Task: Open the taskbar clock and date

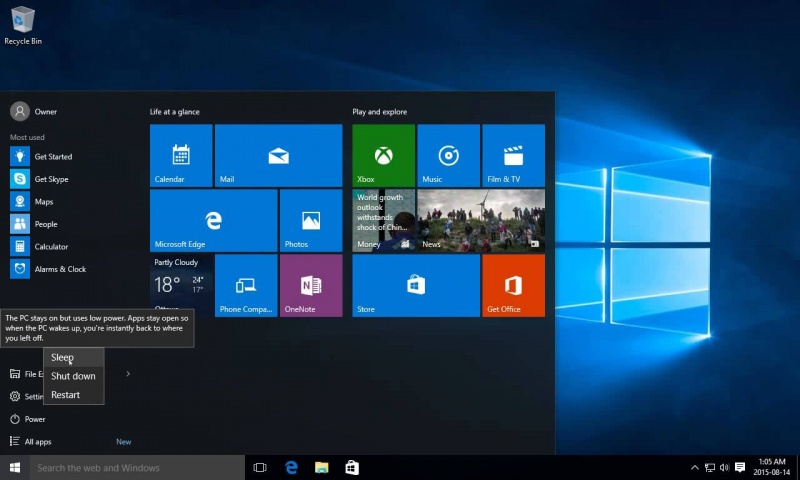Action: [x=771, y=467]
